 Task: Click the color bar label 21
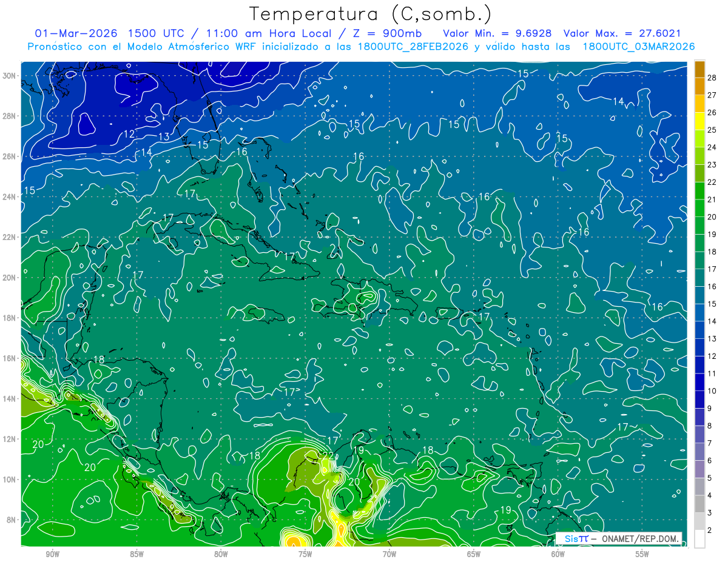(712, 199)
